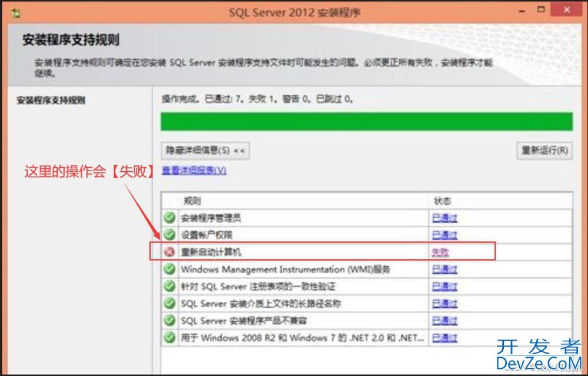The image size is (588, 376).
Task: Select 针对 SQL Server 注册表项的一致性验证 text
Action: (258, 287)
